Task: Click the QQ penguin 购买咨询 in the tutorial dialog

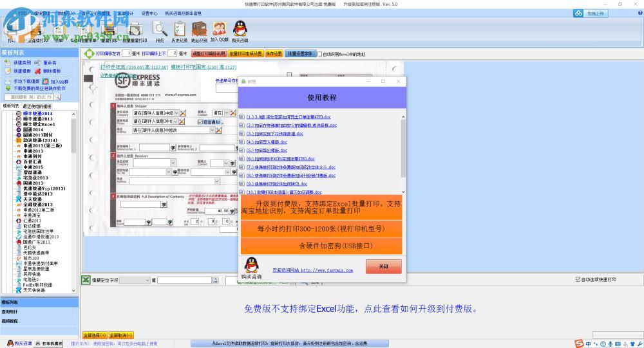Action: [x=251, y=265]
